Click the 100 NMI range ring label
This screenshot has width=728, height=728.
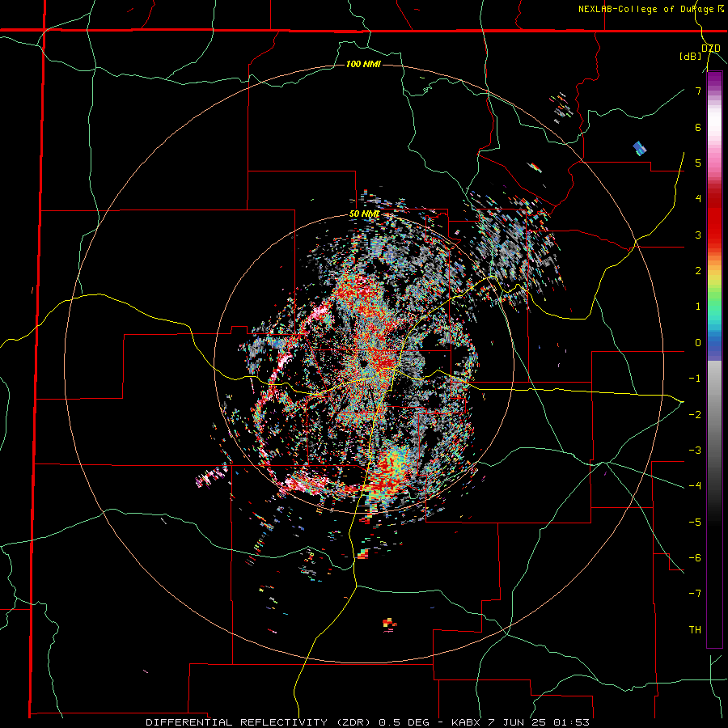click(363, 64)
